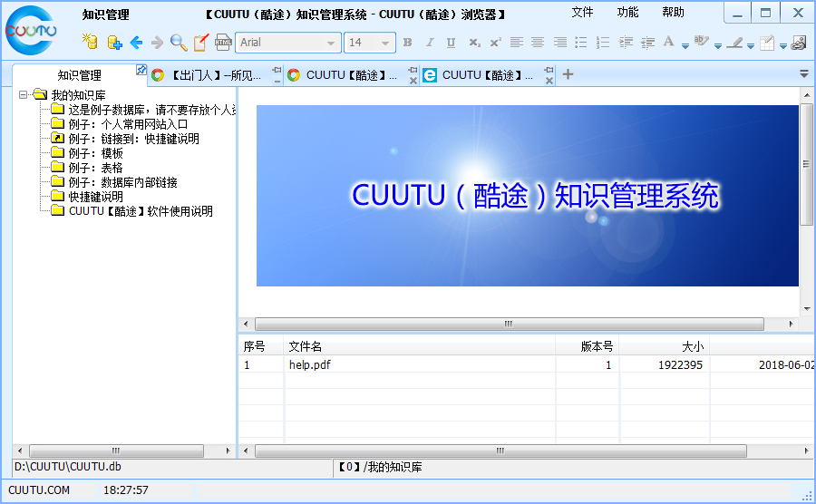This screenshot has width=816, height=504.
Task: Open the table options dropdown arrow
Action: 782,45
